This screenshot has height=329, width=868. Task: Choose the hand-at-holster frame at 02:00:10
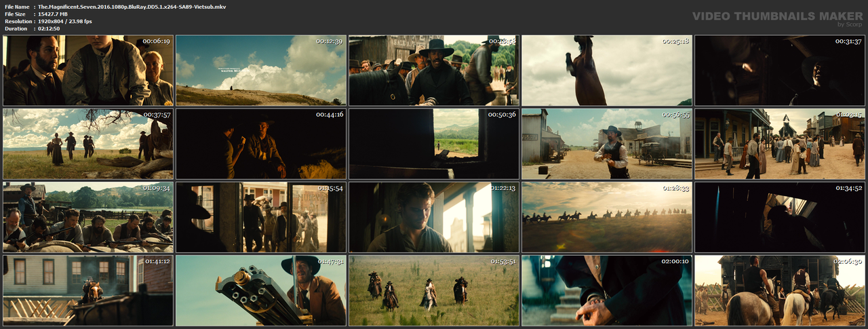607,290
